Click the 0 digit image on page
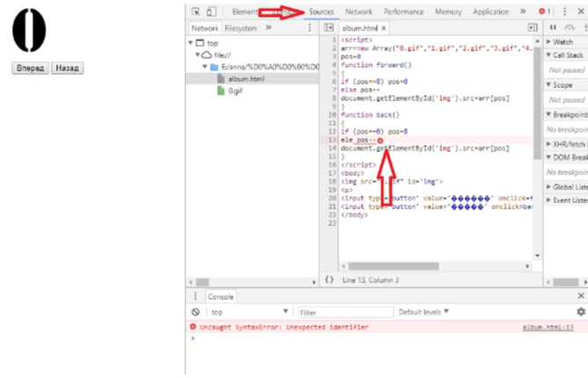 pos(29,30)
